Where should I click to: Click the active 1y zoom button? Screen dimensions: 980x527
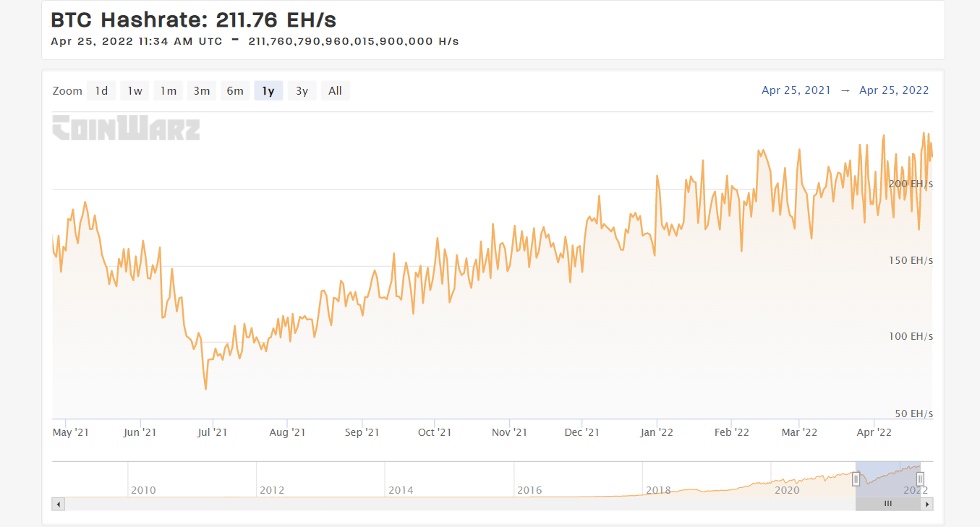(268, 90)
